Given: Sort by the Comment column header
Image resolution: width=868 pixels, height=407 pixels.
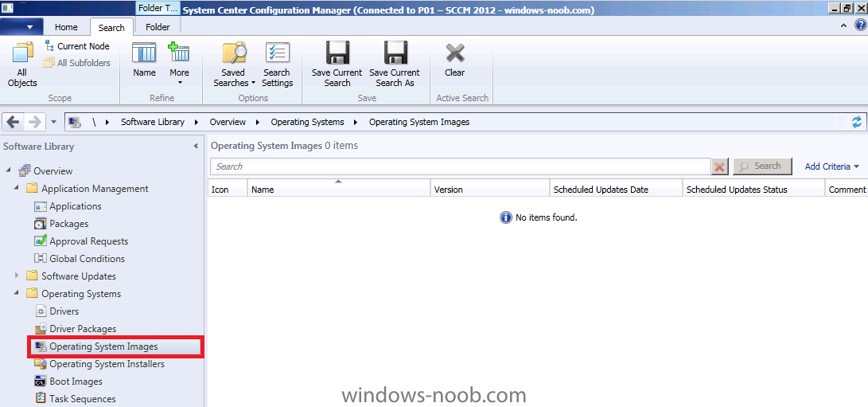Looking at the screenshot, I should (x=846, y=189).
